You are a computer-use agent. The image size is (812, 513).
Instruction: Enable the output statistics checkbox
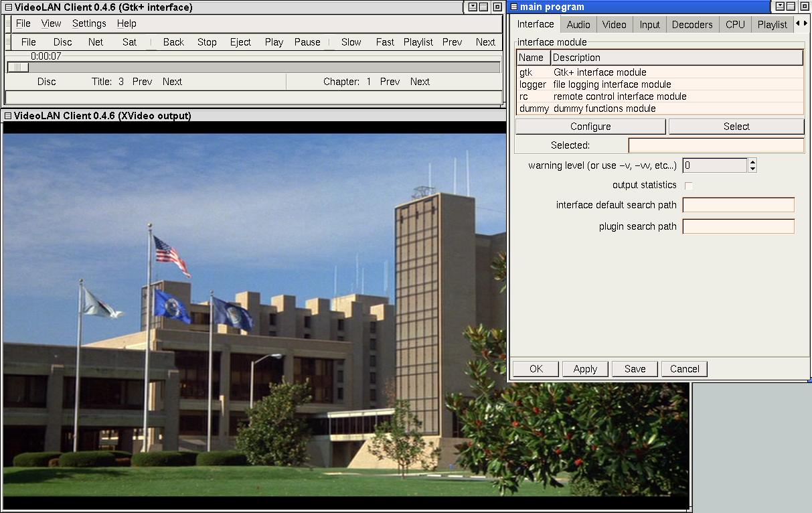[688, 186]
